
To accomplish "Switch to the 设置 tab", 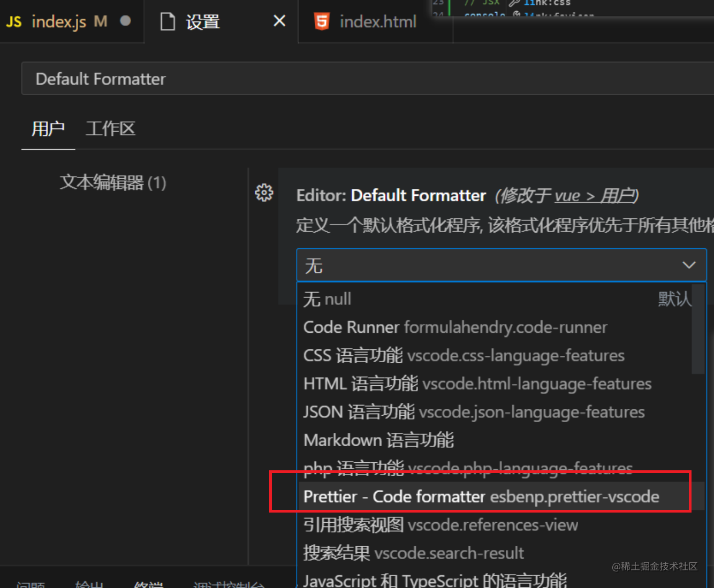I will 221,21.
